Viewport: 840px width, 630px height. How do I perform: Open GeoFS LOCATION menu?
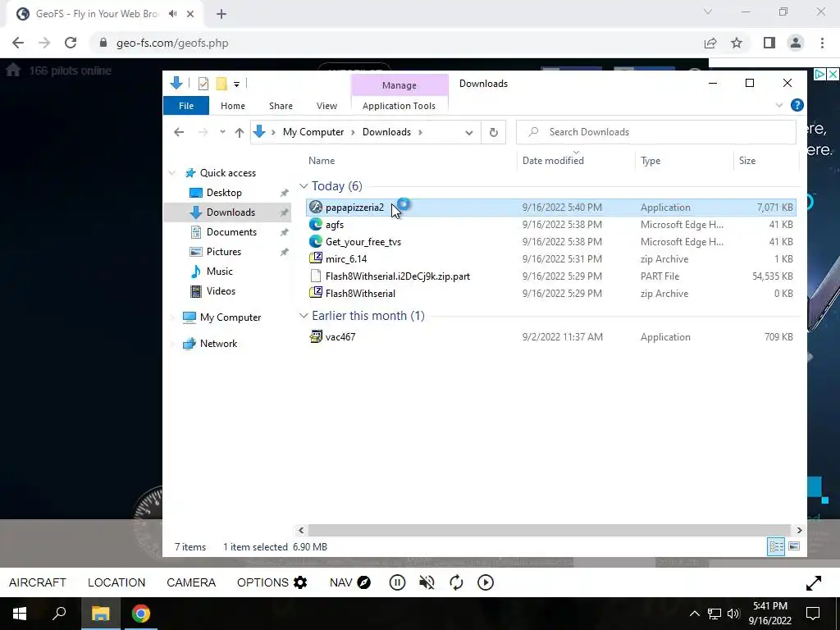(116, 582)
